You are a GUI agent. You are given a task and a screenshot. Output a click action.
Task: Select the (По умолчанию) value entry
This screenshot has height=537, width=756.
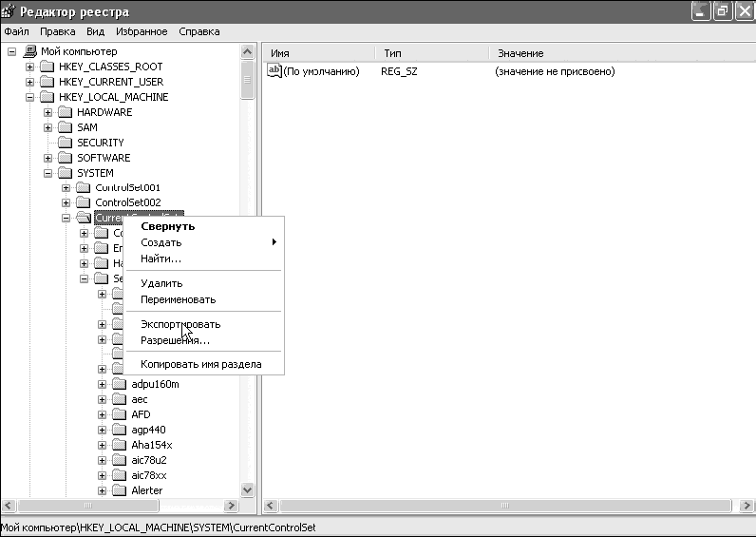click(x=321, y=71)
